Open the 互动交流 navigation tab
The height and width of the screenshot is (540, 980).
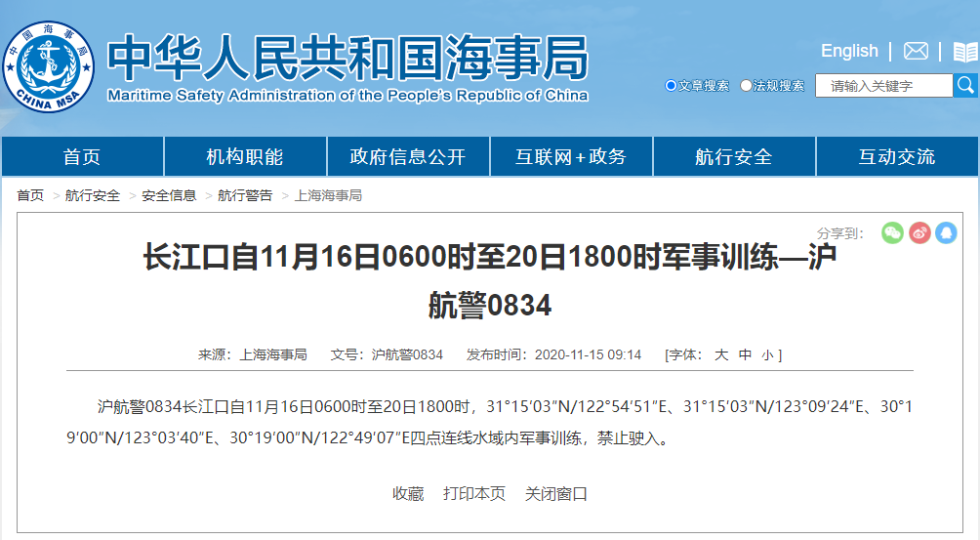(x=897, y=156)
